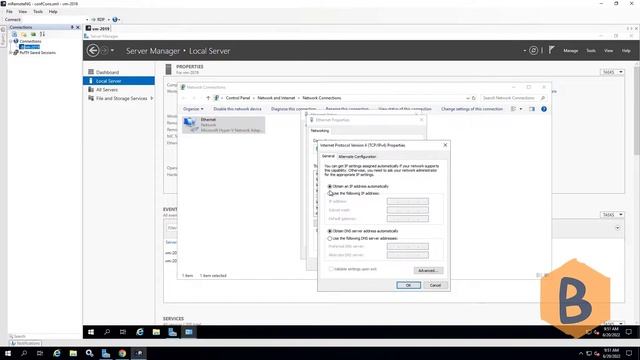Open the remote Windows Start button
640x360 pixels.
(x=91, y=332)
